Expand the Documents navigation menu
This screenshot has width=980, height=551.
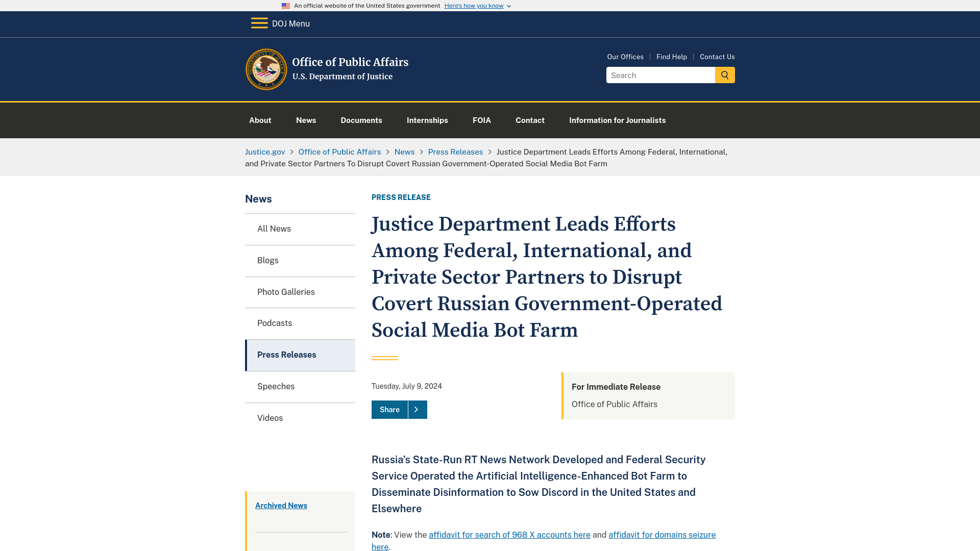pos(361,120)
